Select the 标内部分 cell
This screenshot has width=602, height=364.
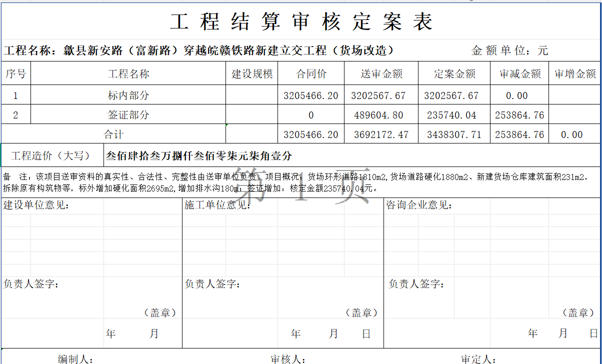[x=128, y=95]
